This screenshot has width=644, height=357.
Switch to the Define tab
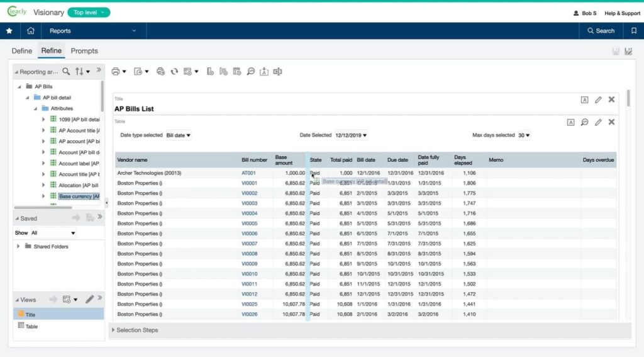[x=22, y=51]
